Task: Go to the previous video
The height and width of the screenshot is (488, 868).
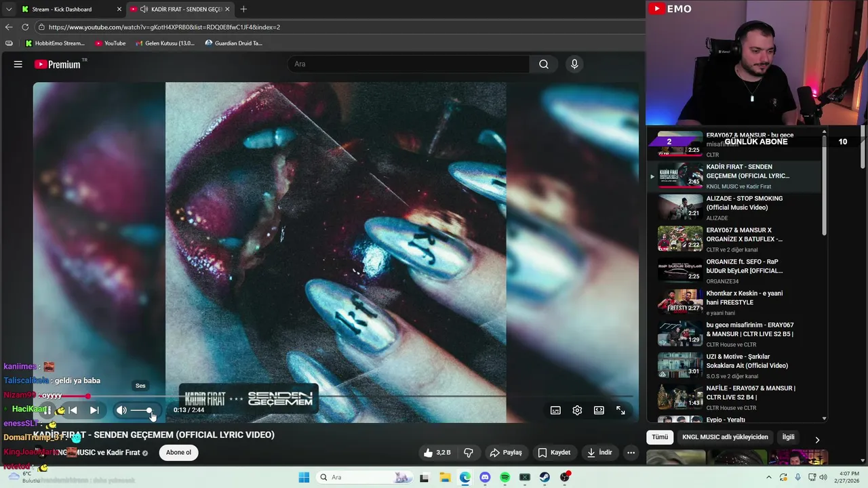Action: pos(73,410)
